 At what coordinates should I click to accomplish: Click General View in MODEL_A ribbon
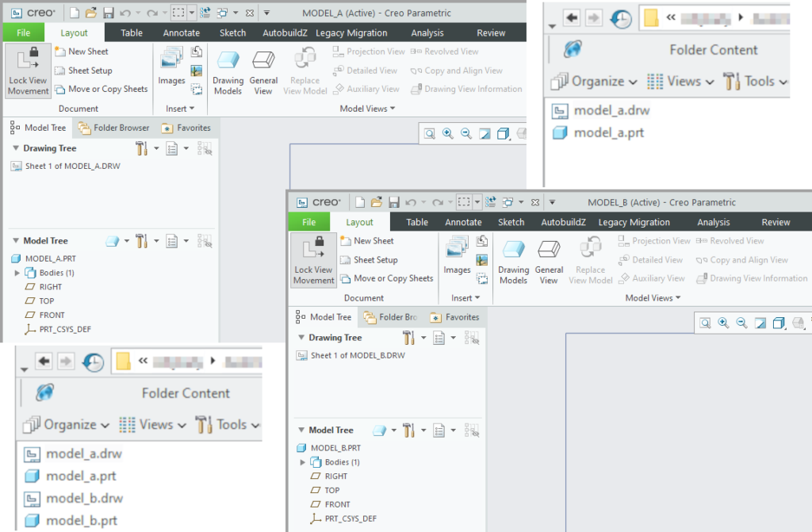tap(263, 72)
